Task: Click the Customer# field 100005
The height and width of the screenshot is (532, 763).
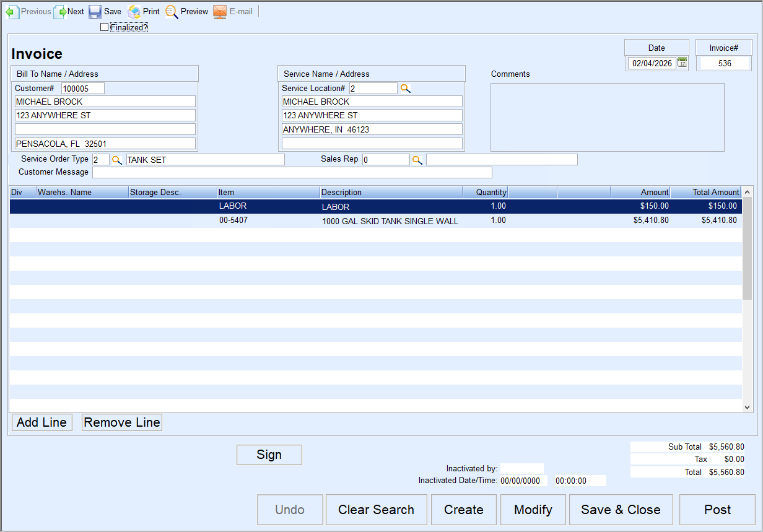Action: 83,89
